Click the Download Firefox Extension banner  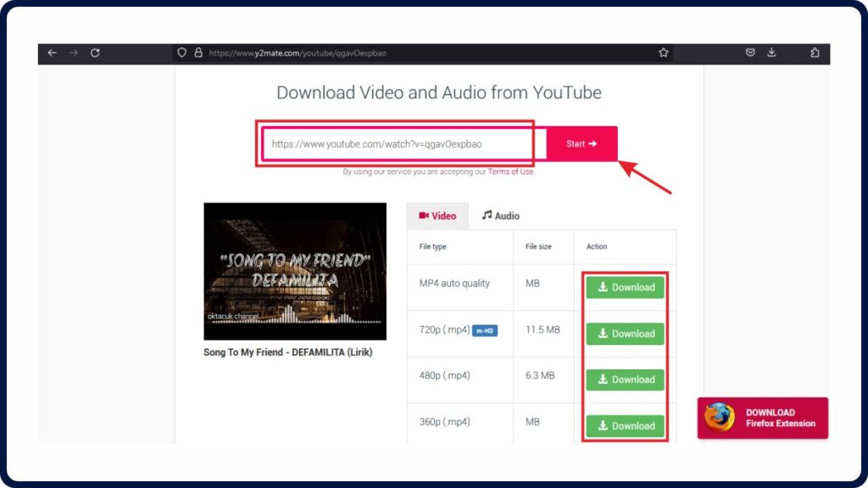[763, 419]
